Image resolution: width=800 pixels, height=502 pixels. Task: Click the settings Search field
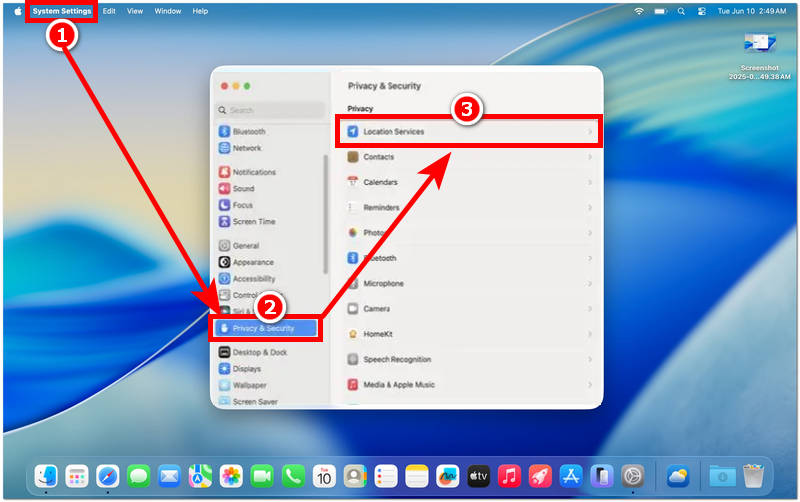pos(271,110)
